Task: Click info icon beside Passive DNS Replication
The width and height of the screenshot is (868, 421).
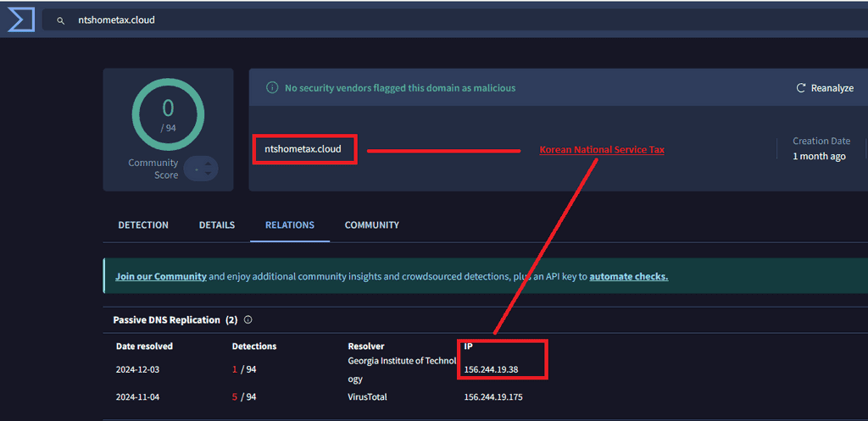Action: click(x=248, y=320)
